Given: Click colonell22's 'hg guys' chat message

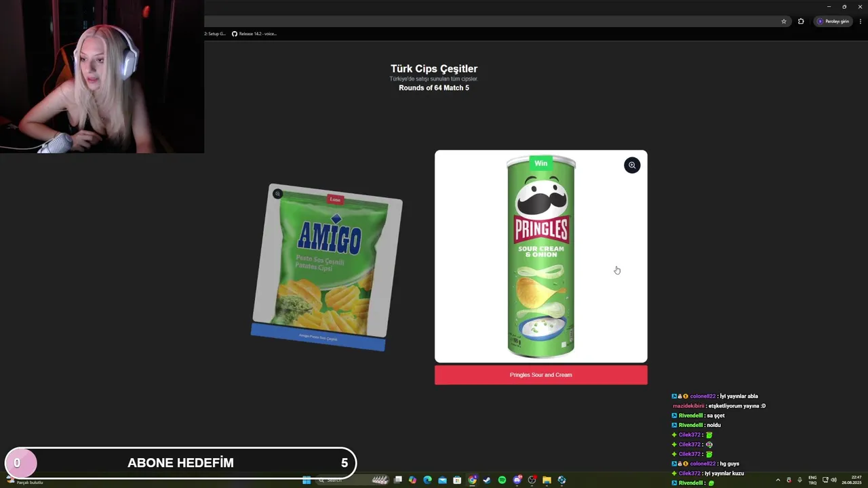Looking at the screenshot, I should tap(705, 464).
